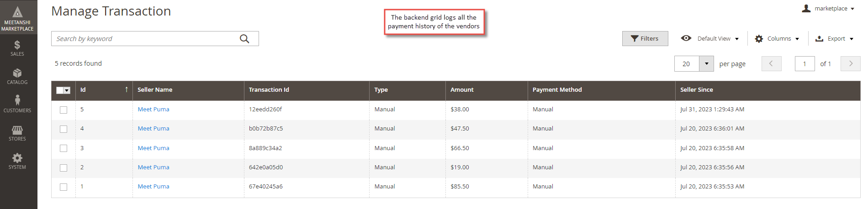Open the marketplace user account menu
This screenshot has width=868, height=209.
click(x=828, y=9)
